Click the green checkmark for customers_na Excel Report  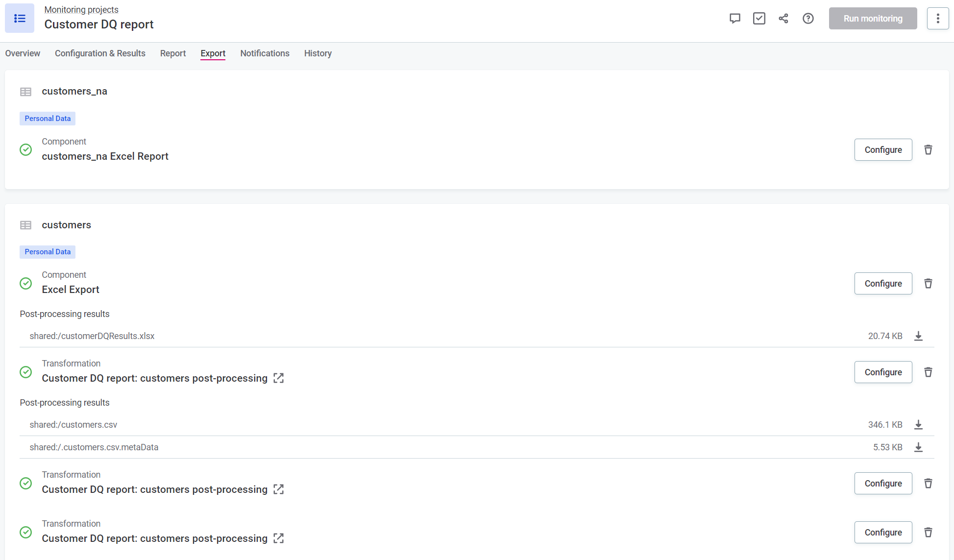pyautogui.click(x=26, y=149)
